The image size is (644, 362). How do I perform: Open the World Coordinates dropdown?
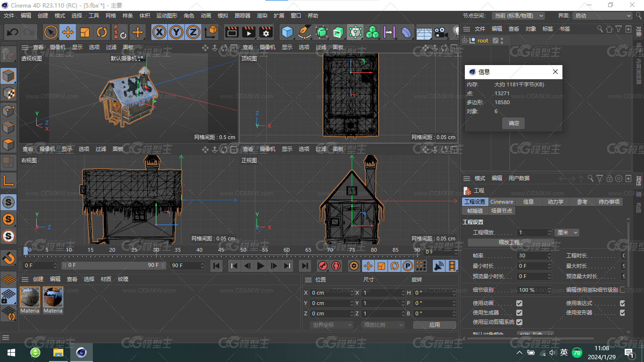tap(332, 325)
